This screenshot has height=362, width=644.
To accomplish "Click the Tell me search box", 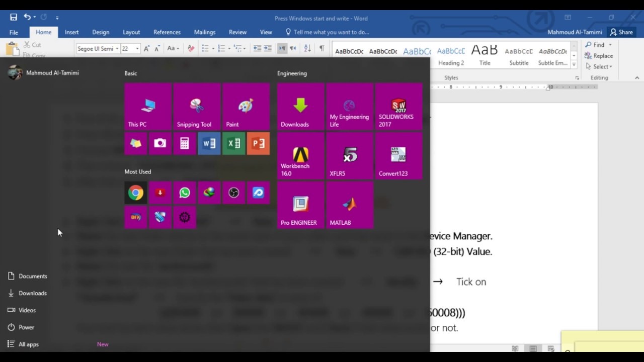I will pos(327,32).
